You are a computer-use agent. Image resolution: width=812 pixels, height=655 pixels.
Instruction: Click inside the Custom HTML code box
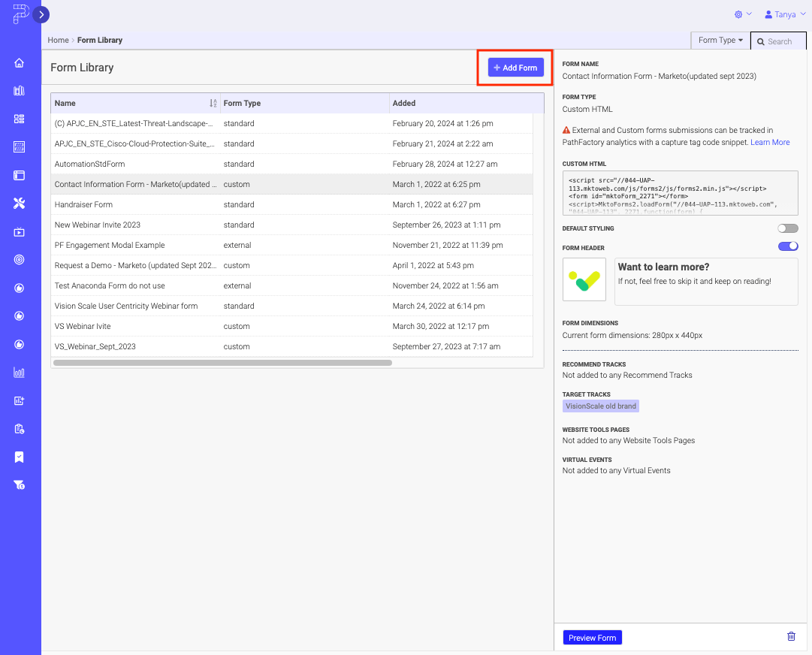click(680, 193)
